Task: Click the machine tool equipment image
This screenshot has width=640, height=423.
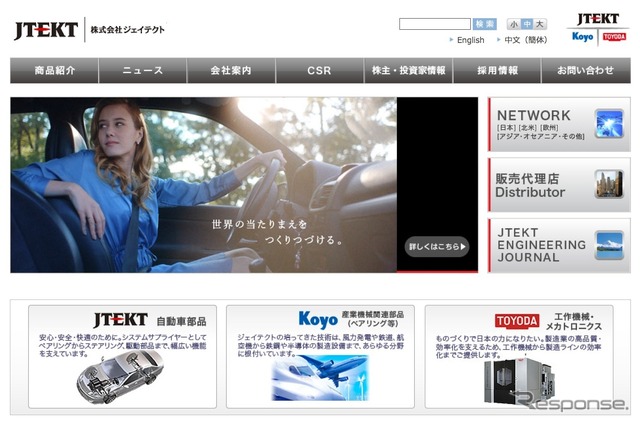Action: click(519, 381)
